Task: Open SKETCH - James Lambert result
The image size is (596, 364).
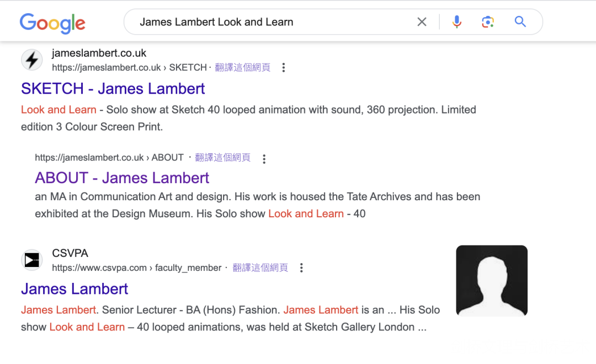Action: (113, 89)
